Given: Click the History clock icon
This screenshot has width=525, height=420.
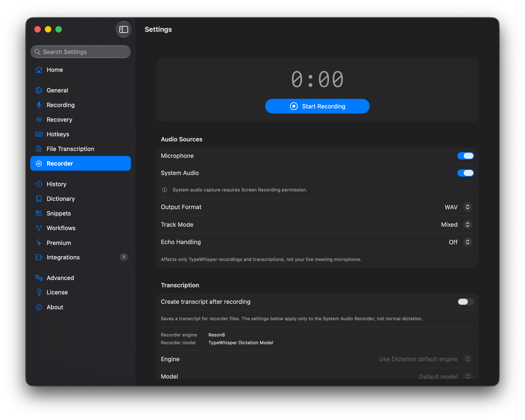Looking at the screenshot, I should point(39,184).
